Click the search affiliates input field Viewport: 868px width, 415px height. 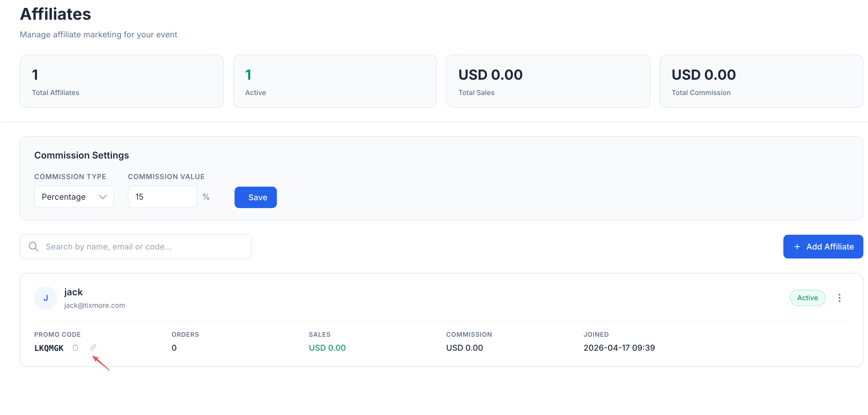[x=135, y=246]
